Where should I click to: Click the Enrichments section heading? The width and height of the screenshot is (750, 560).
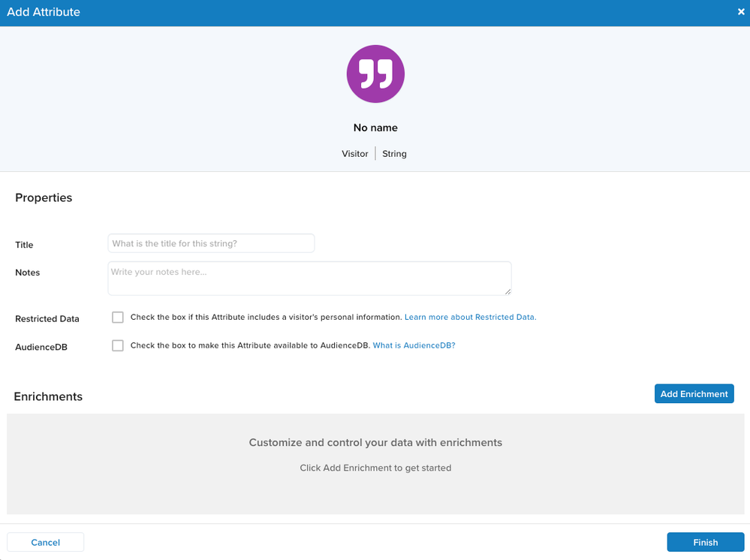click(x=48, y=396)
